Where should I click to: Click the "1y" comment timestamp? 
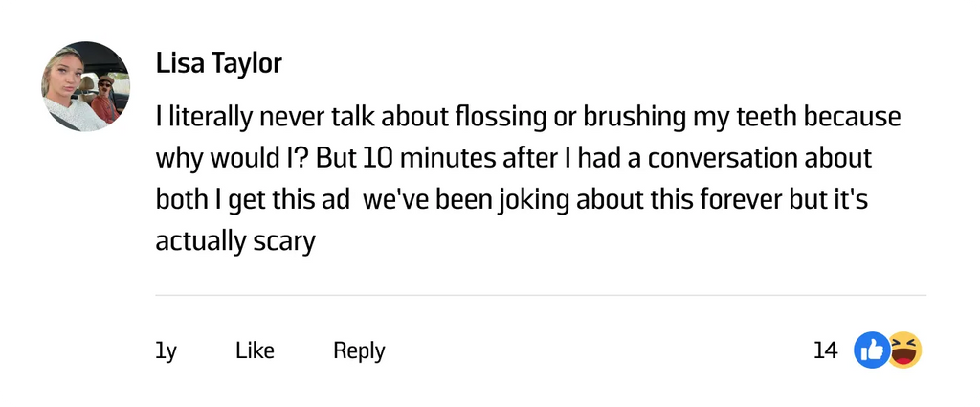pyautogui.click(x=166, y=350)
